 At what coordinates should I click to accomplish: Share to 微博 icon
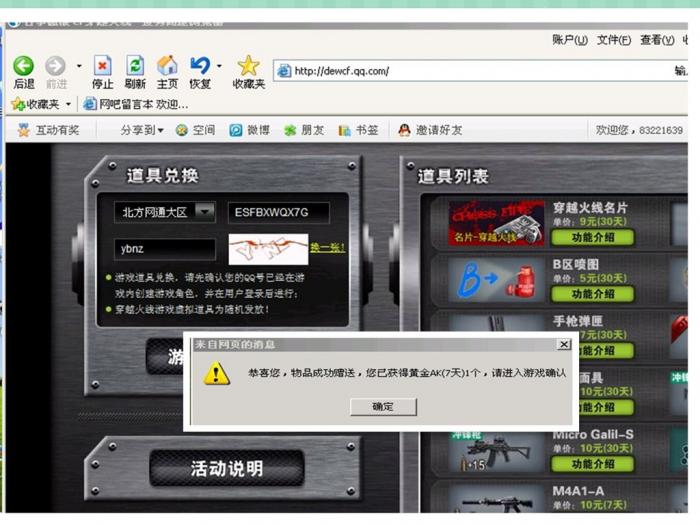(236, 130)
